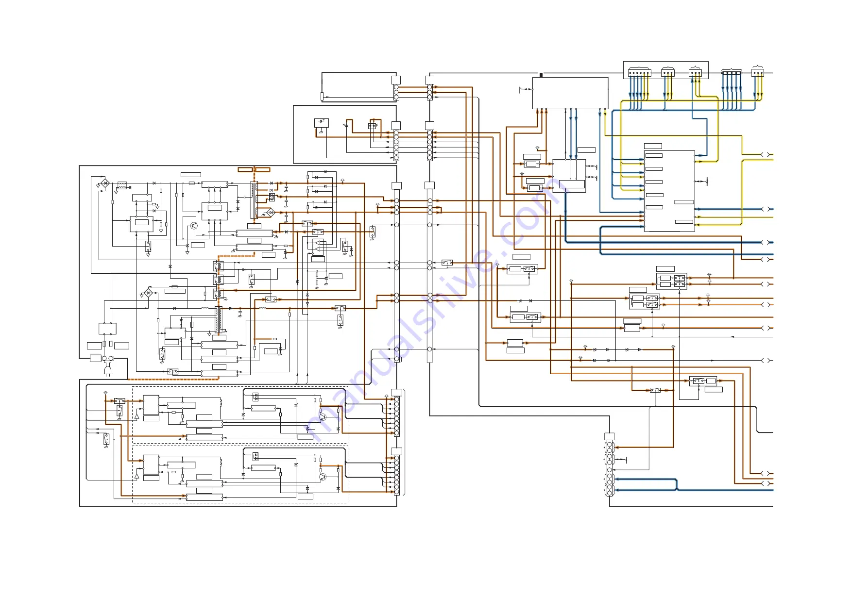868x613 pixels.
Task: Click the main switching transformer symbol
Action: pos(254,200)
